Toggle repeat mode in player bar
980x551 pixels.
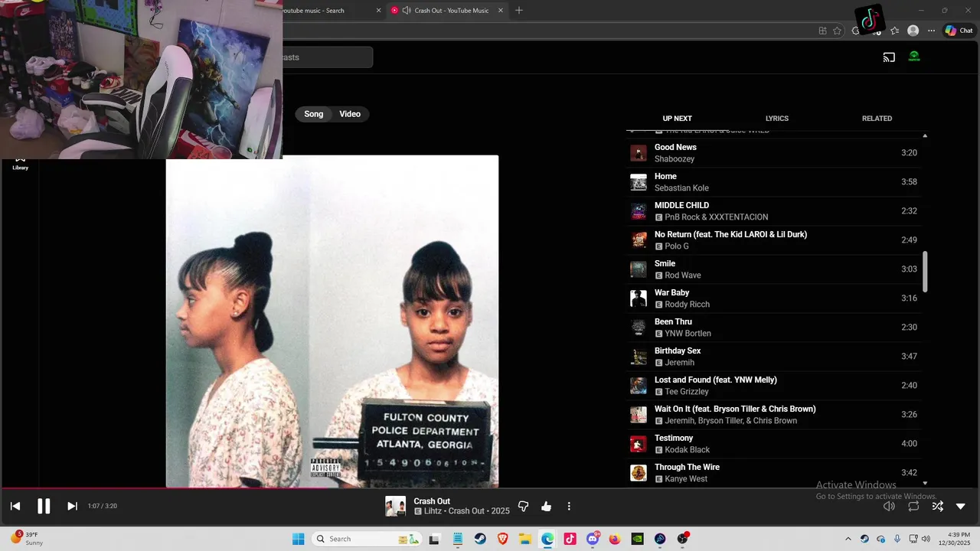(x=913, y=506)
